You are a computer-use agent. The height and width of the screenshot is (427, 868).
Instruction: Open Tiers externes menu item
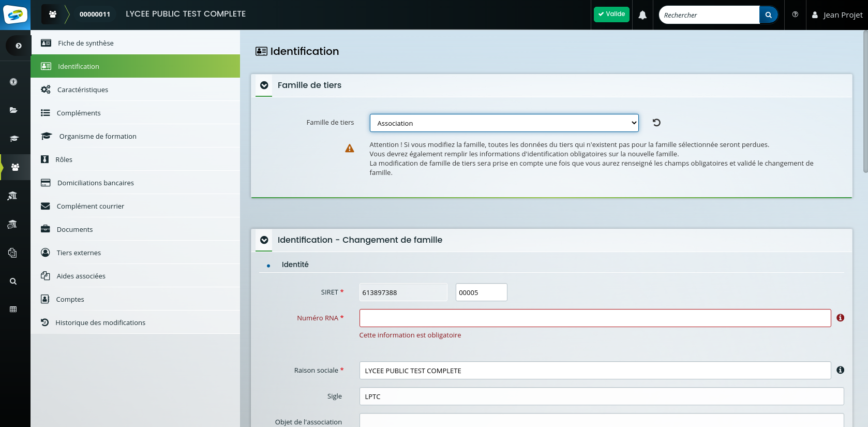tap(136, 253)
